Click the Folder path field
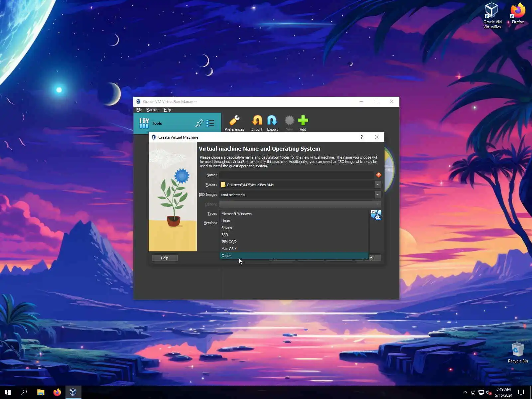Image resolution: width=532 pixels, height=399 pixels. tap(297, 185)
